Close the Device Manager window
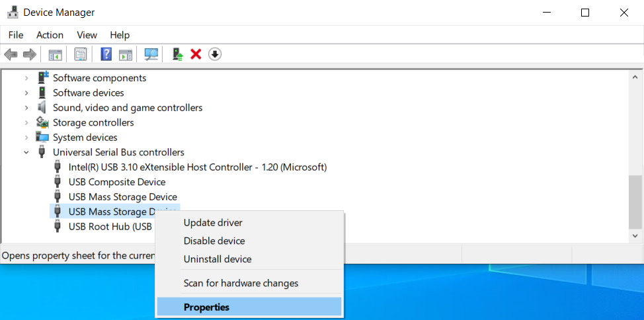644x320 pixels. click(x=624, y=13)
